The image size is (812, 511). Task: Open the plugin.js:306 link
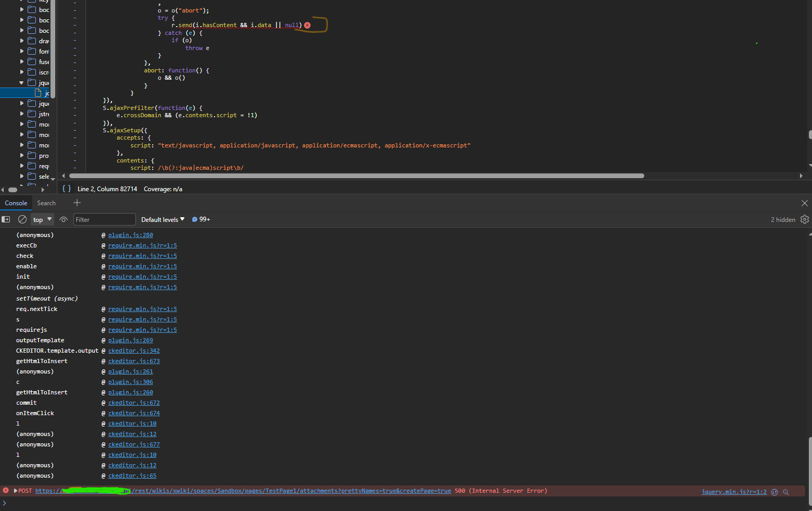(x=131, y=382)
